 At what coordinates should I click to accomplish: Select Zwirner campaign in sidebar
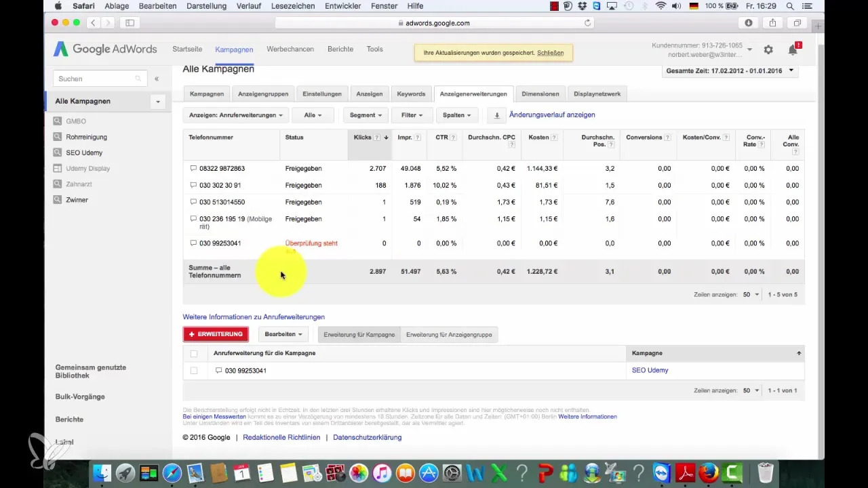pos(77,200)
